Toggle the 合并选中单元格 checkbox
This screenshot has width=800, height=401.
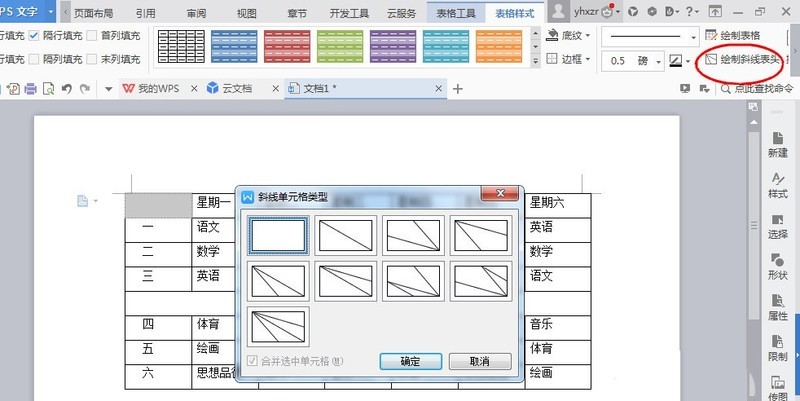tap(252, 361)
